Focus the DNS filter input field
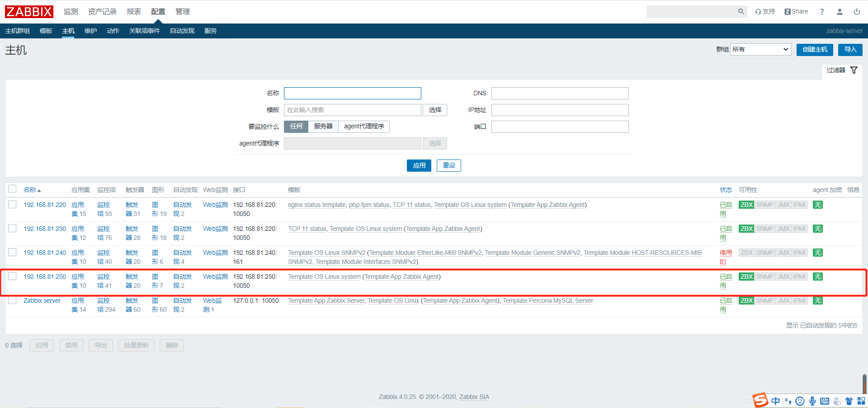The height and width of the screenshot is (408, 868). tap(560, 93)
